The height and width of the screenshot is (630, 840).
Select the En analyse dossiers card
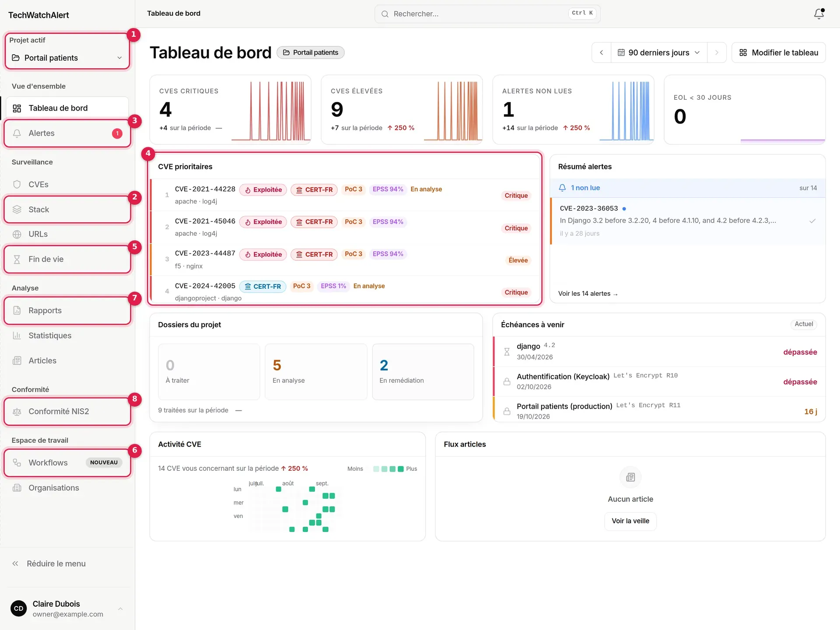[x=316, y=372]
